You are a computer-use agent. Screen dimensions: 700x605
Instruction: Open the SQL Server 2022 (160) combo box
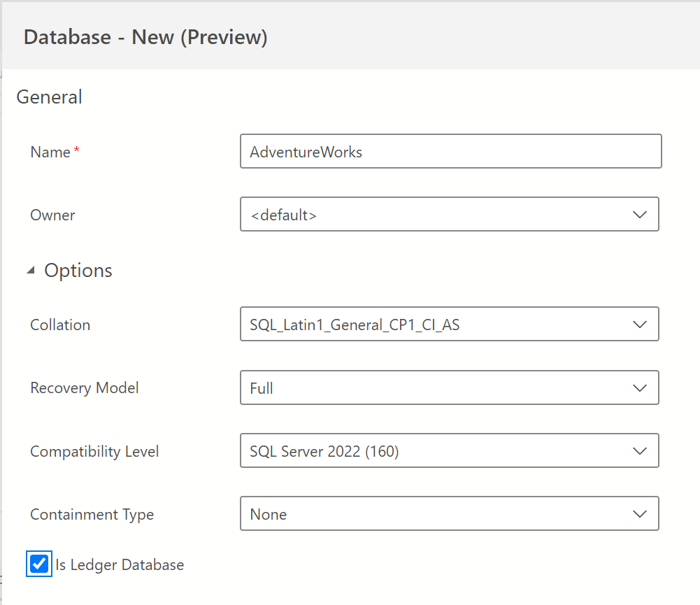tap(434, 451)
